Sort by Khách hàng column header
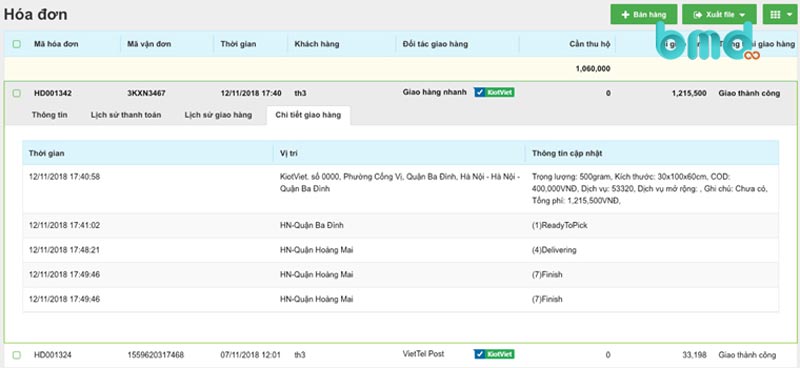Screen dimensions: 800x368 click(317, 44)
